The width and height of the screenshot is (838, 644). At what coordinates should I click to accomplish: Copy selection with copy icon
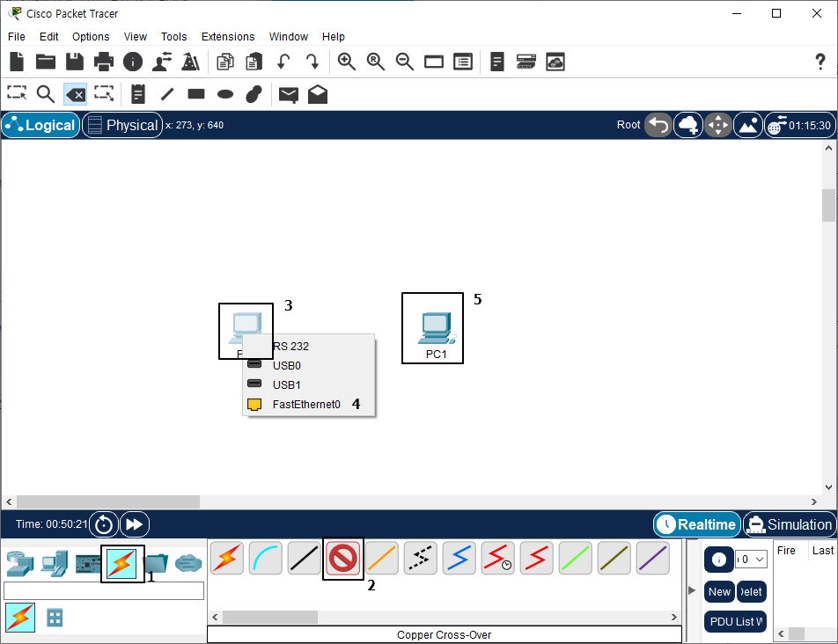(225, 62)
